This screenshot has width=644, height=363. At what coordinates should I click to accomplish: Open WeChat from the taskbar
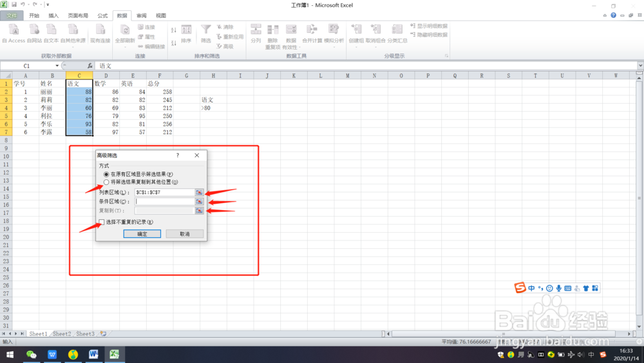31,355
